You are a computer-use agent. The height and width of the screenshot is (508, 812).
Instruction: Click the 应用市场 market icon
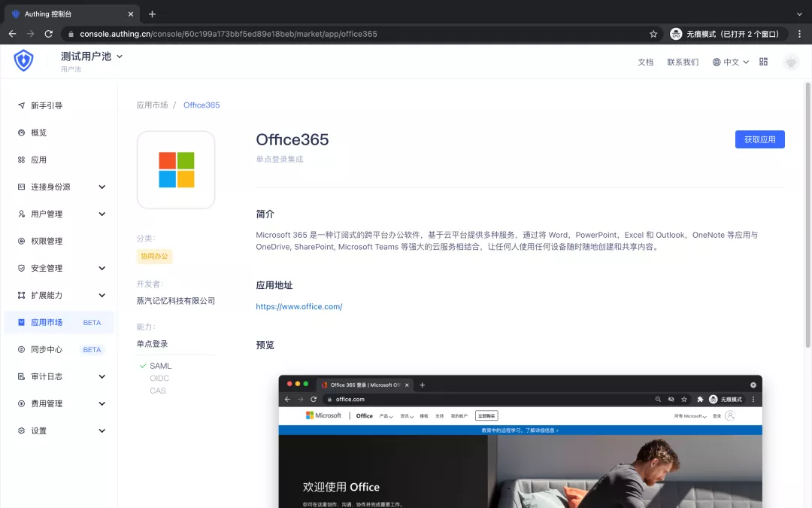[x=21, y=322]
